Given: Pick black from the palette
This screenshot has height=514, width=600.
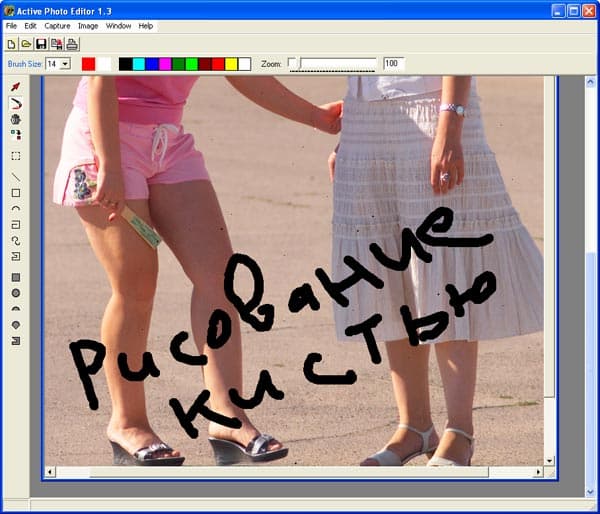Looking at the screenshot, I should point(126,64).
